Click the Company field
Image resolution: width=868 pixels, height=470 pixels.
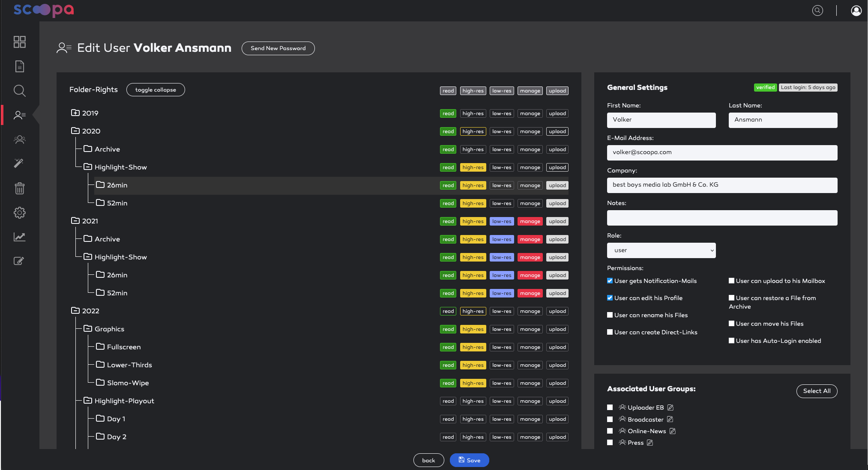point(722,185)
